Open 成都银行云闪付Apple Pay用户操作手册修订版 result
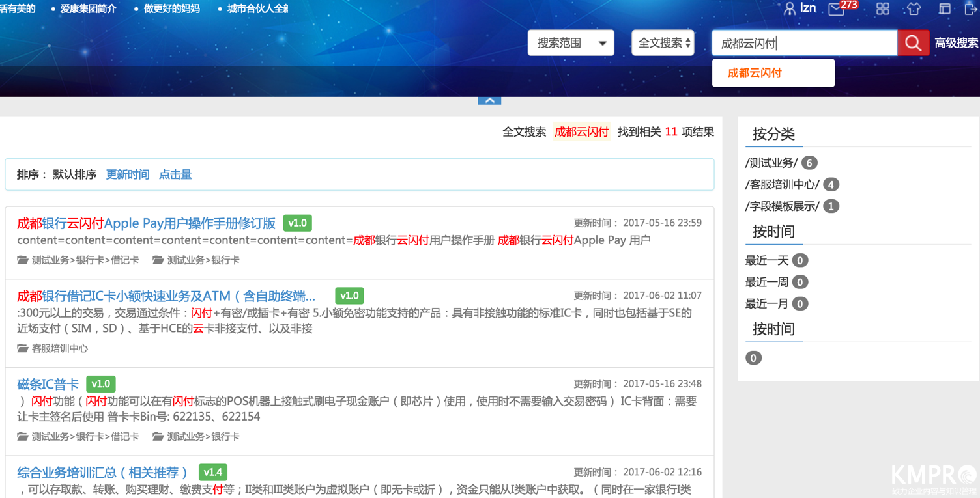 tap(146, 223)
